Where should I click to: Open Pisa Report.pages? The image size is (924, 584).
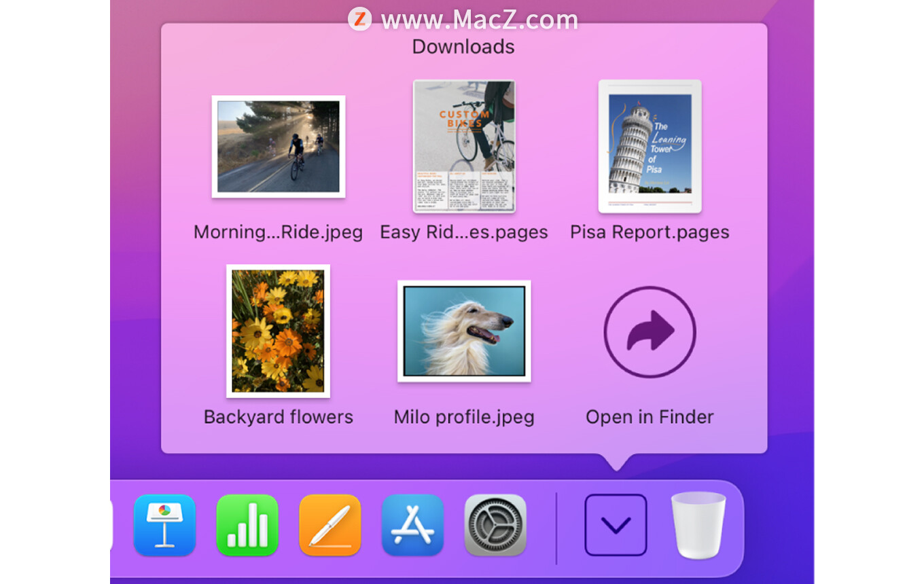click(650, 145)
